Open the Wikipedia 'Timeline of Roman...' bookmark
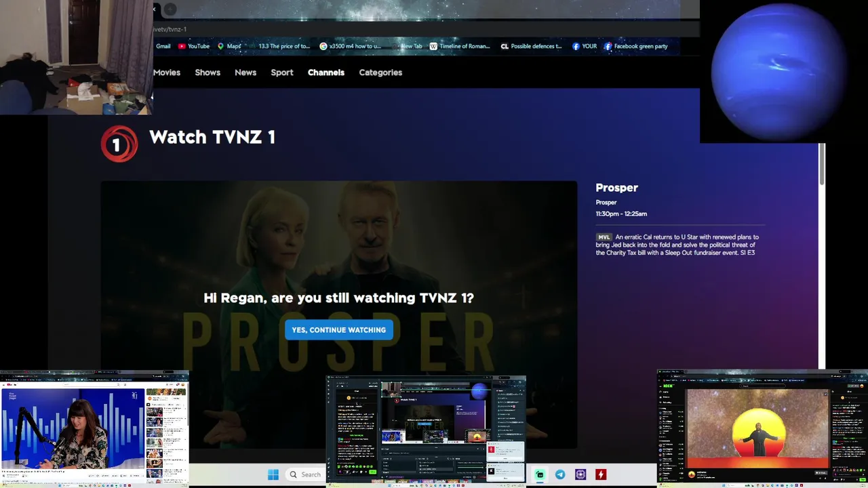 460,46
